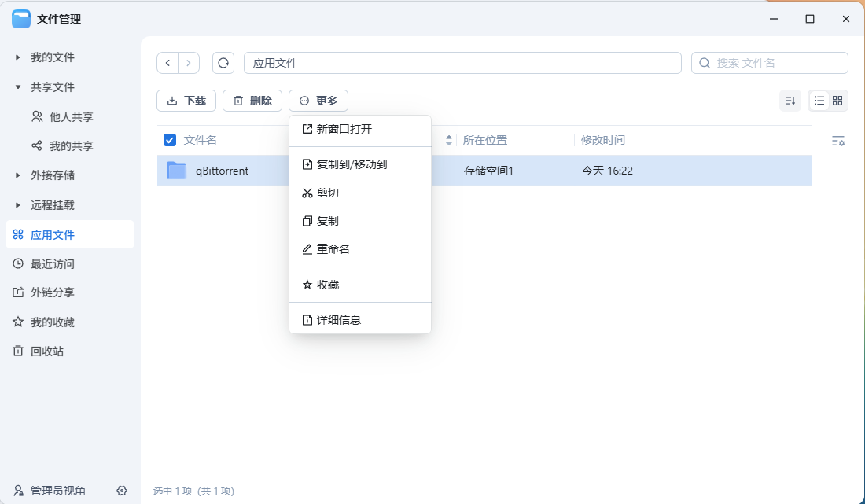The height and width of the screenshot is (504, 865).
Task: Click the 下载 button
Action: click(186, 101)
